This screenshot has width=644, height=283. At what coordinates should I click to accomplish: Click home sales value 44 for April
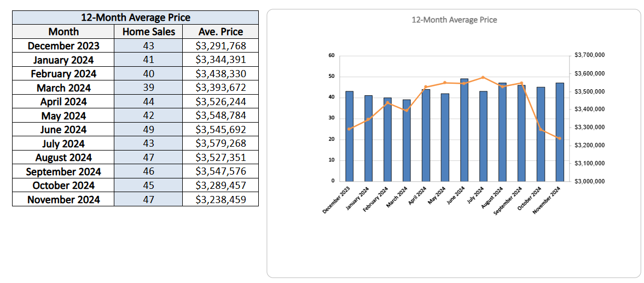tap(148, 101)
